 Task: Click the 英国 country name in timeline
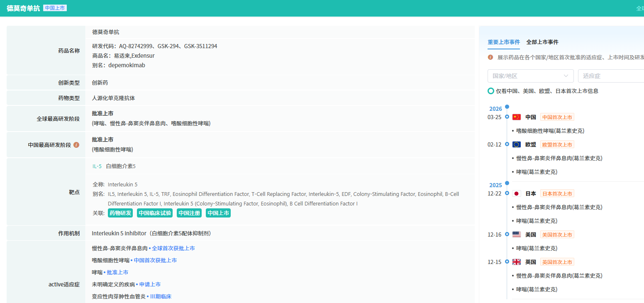pos(531,262)
